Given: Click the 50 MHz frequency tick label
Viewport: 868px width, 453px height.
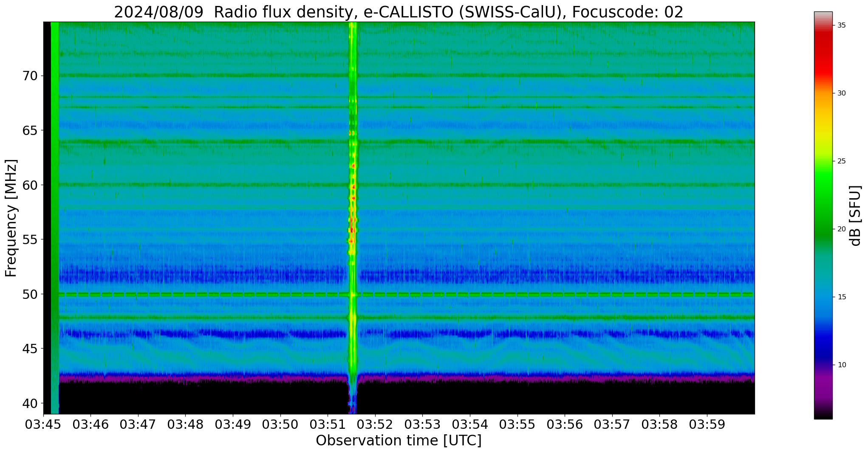Looking at the screenshot, I should 30,294.
